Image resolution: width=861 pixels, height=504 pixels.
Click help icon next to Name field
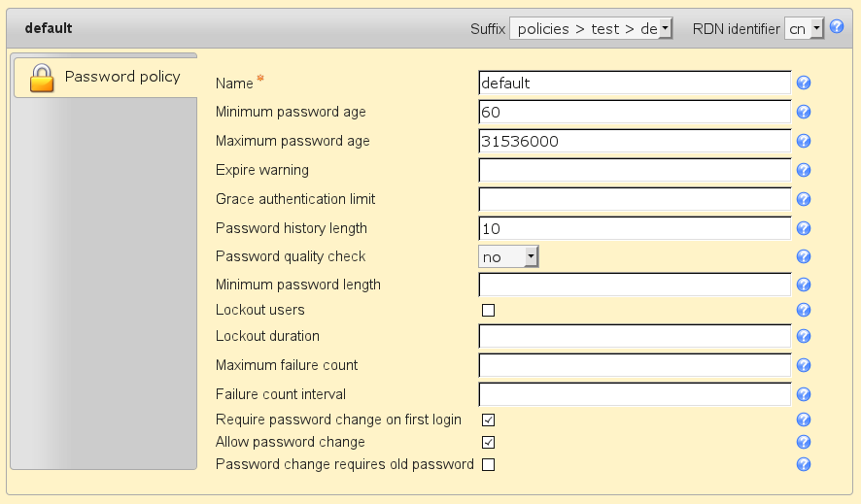pyautogui.click(x=804, y=84)
